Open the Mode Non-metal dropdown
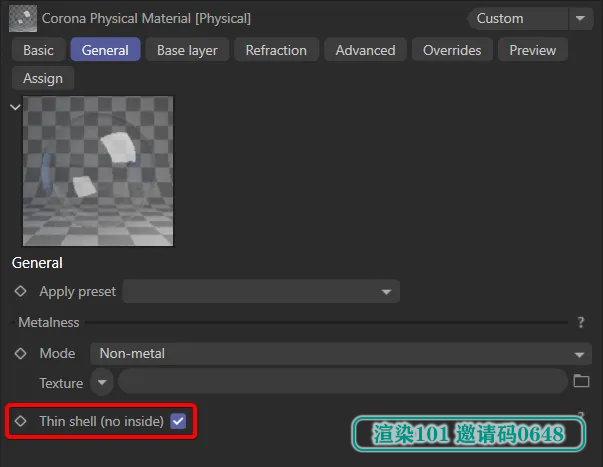This screenshot has height=467, width=603. (x=341, y=354)
